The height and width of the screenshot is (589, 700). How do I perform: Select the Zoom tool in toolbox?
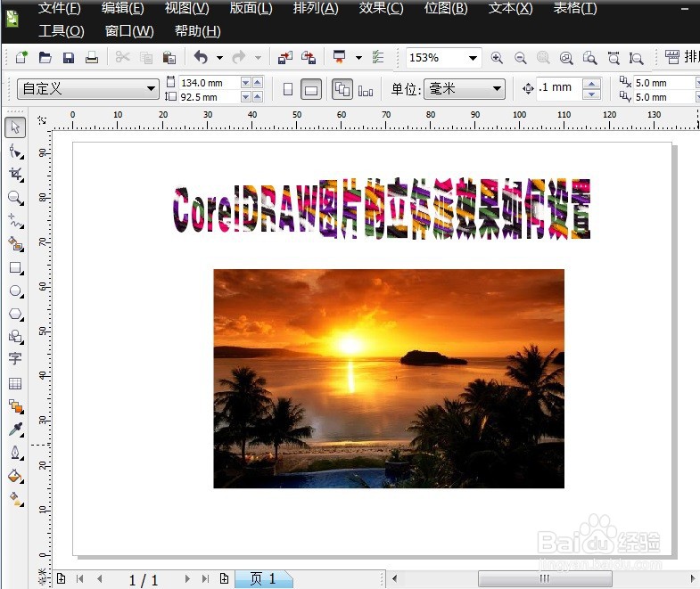[x=16, y=197]
